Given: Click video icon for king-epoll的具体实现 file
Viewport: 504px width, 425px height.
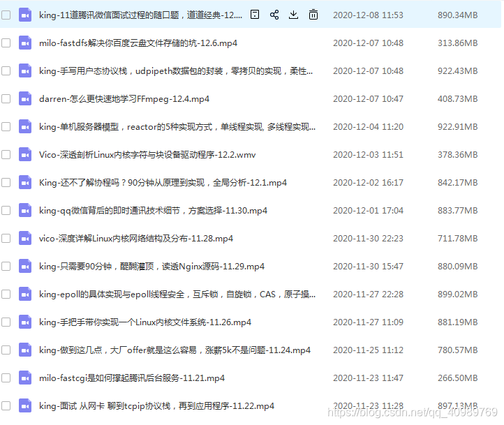Looking at the screenshot, I should (25, 294).
